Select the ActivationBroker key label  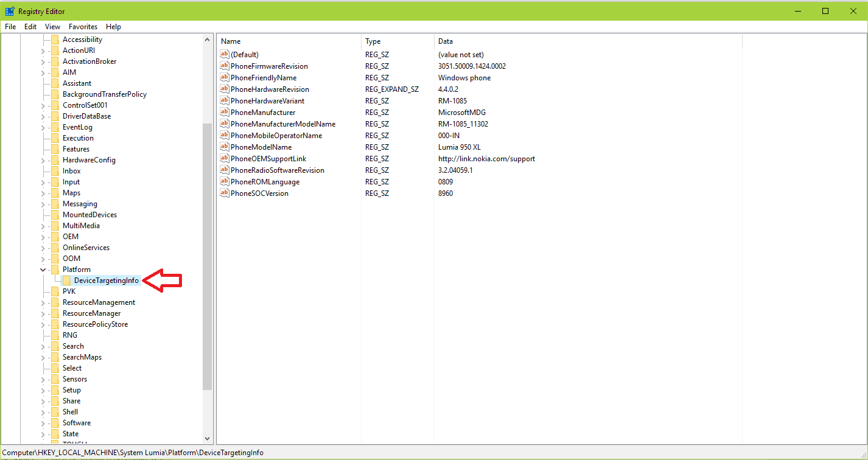coord(89,61)
